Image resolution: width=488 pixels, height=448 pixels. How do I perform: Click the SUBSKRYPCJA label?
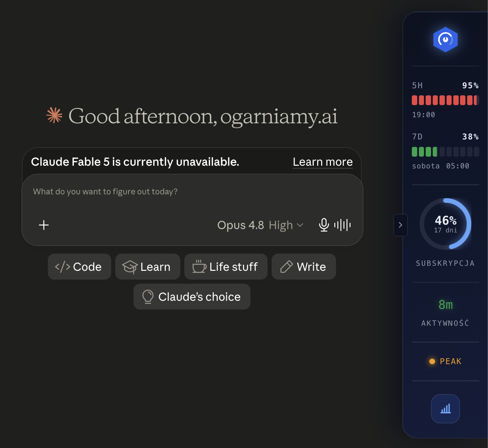(446, 263)
